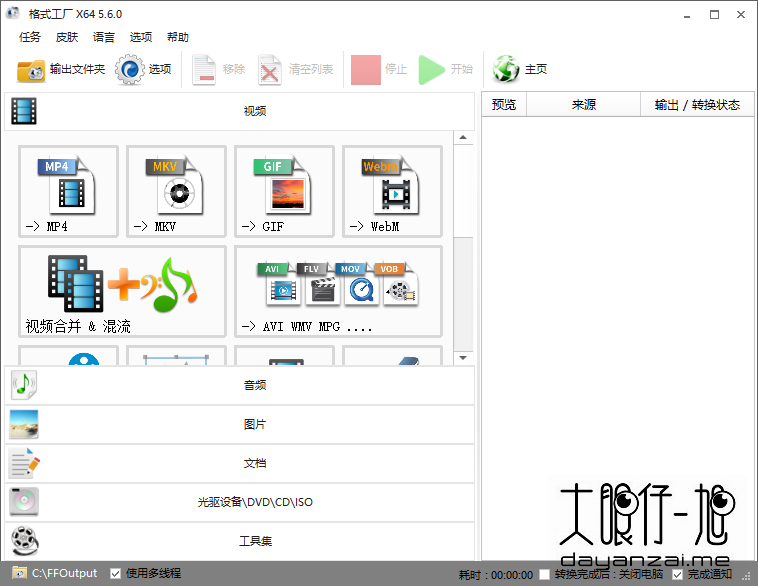Click the green 开始 start button
758x586 pixels.
coord(445,70)
